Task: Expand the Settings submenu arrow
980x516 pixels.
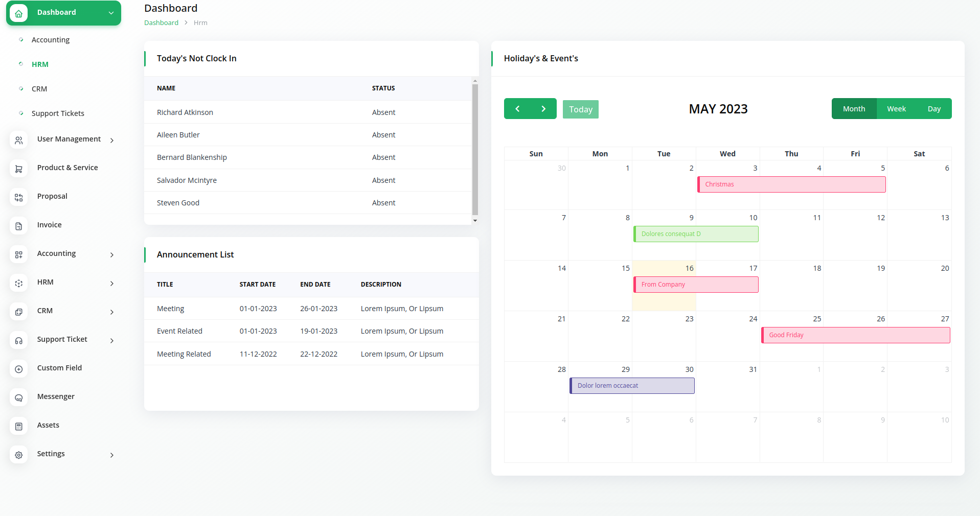Action: (111, 455)
